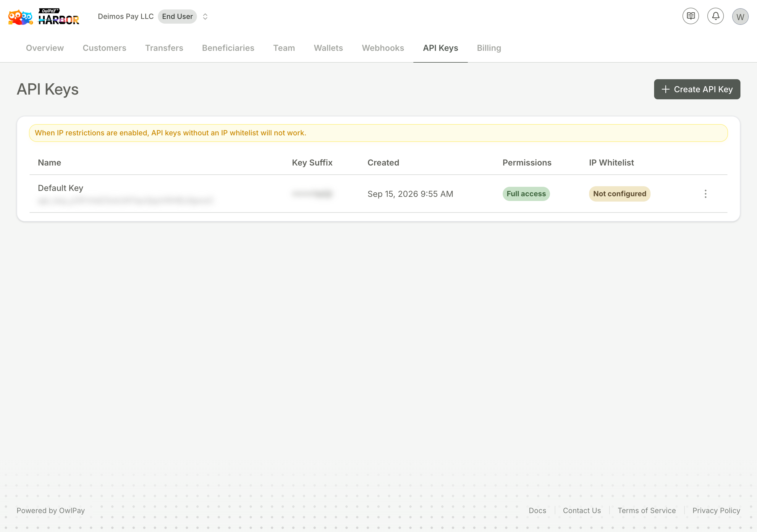Click the Powered by OwlPay text
Viewport: 757px width, 532px height.
coord(51,510)
